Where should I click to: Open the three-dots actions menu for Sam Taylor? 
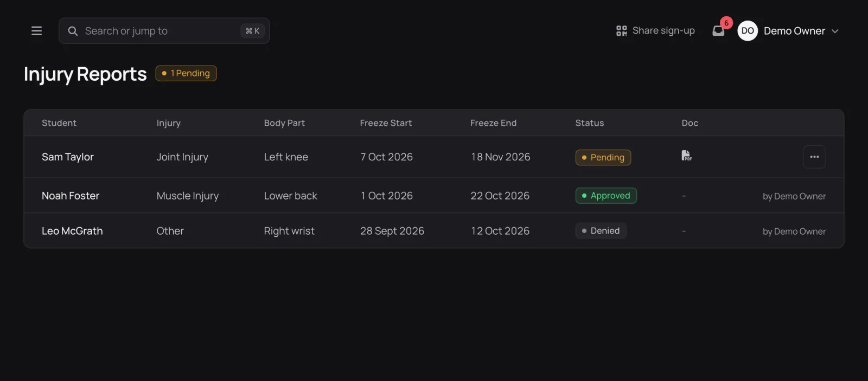[814, 157]
